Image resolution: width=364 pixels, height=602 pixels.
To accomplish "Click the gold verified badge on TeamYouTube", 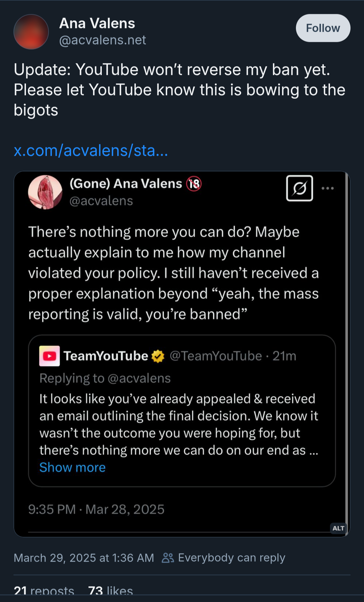I will [158, 356].
